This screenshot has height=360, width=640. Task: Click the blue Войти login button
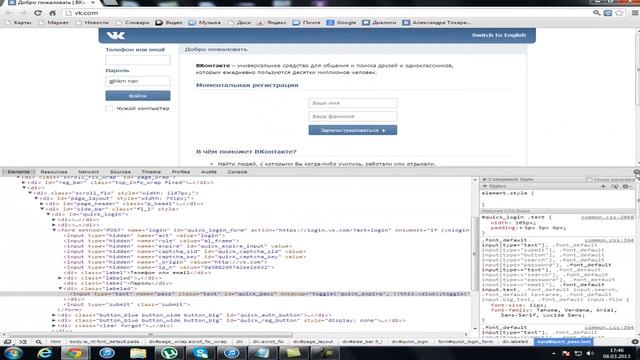138,96
